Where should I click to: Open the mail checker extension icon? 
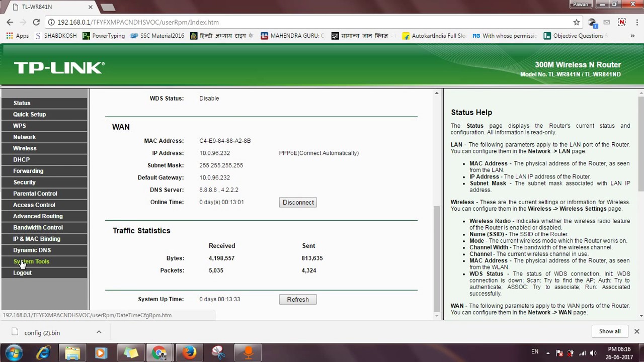[607, 22]
